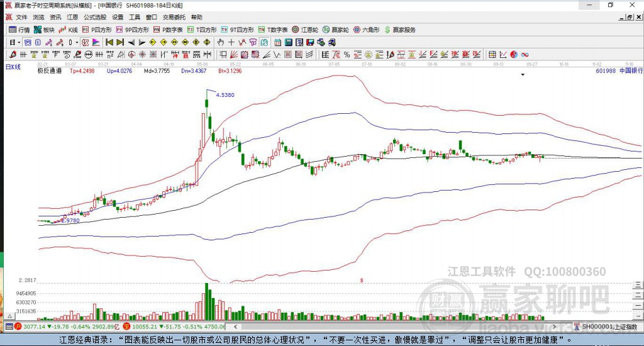The image size is (644, 346).
Task: Open the 工具 menu
Action: click(135, 17)
